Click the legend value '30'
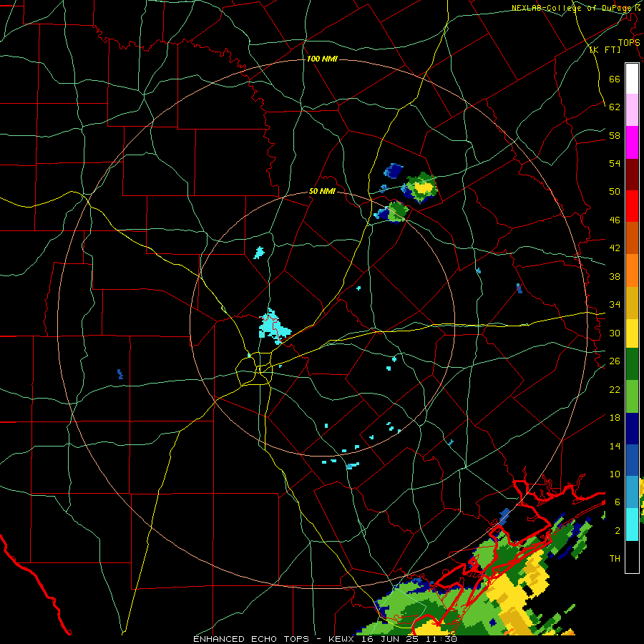Image resolution: width=644 pixels, height=644 pixels. pos(615,333)
